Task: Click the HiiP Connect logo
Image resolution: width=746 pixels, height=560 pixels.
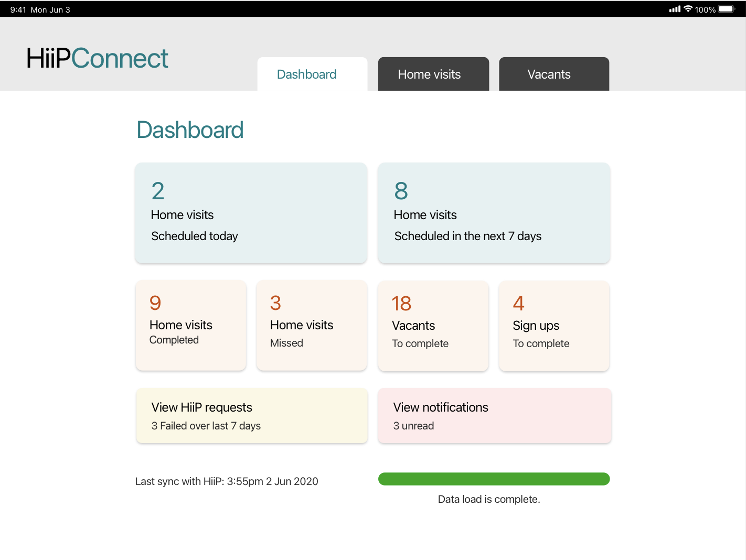Action: (x=97, y=58)
